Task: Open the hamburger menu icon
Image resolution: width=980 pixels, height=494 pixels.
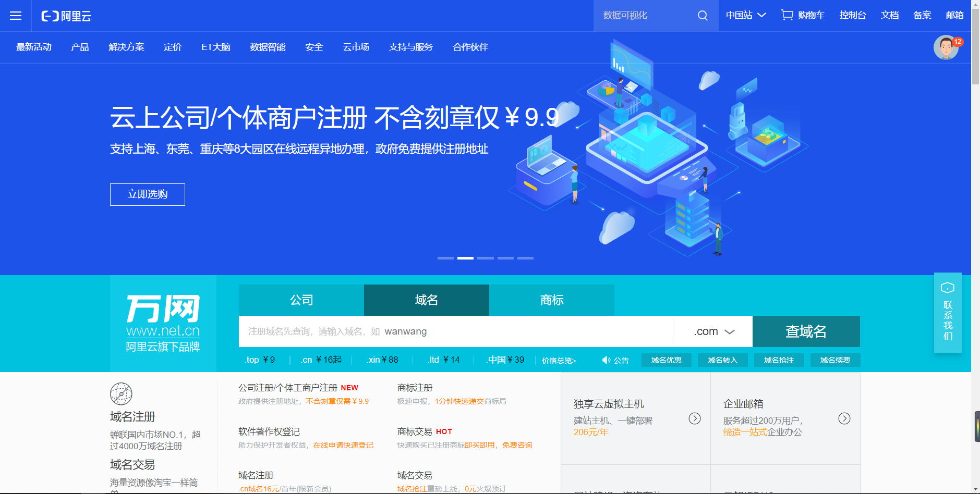Action: [x=16, y=16]
